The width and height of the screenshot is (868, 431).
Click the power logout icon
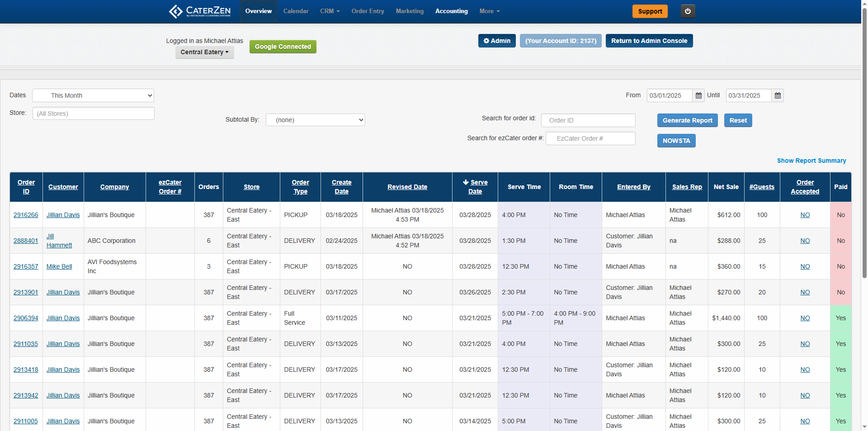click(x=688, y=11)
